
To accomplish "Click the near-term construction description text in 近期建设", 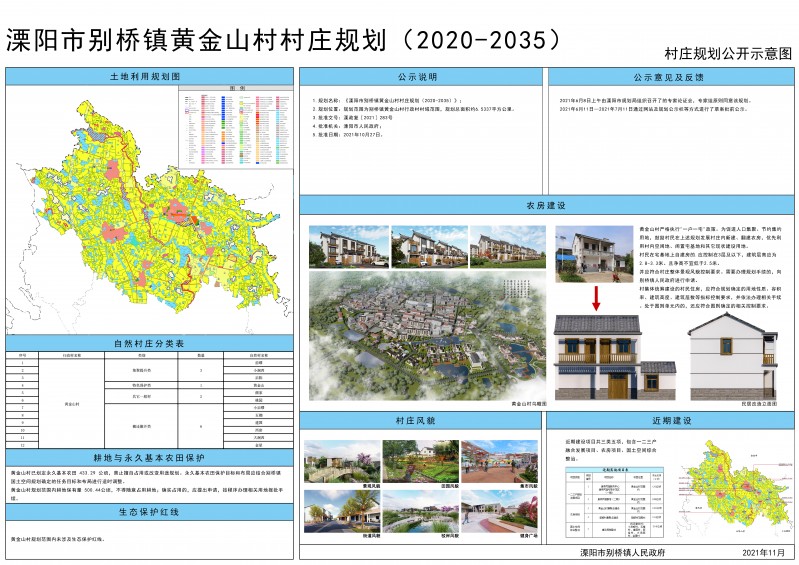I will (611, 450).
